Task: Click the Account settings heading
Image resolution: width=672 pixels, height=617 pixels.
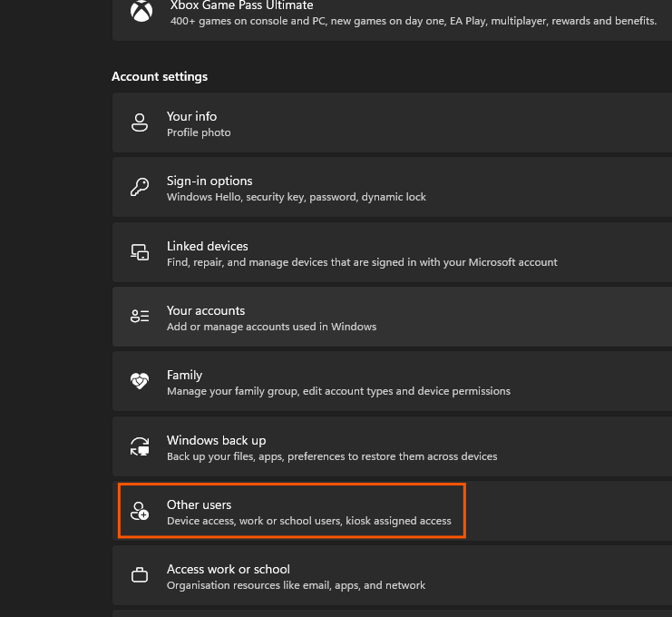Action: point(160,76)
